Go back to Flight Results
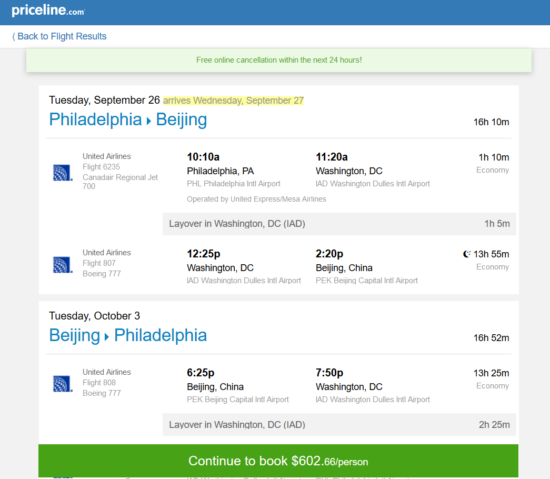The height and width of the screenshot is (479, 550). 59,36
